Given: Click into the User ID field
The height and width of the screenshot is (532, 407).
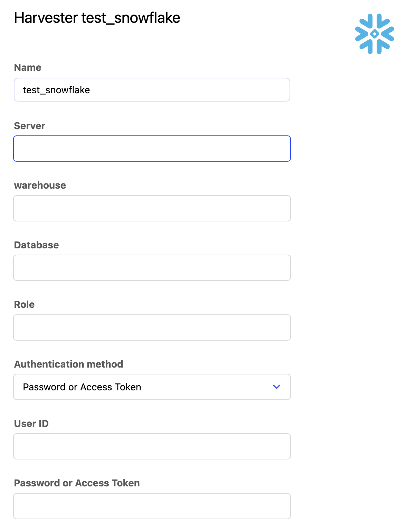Looking at the screenshot, I should 152,446.
